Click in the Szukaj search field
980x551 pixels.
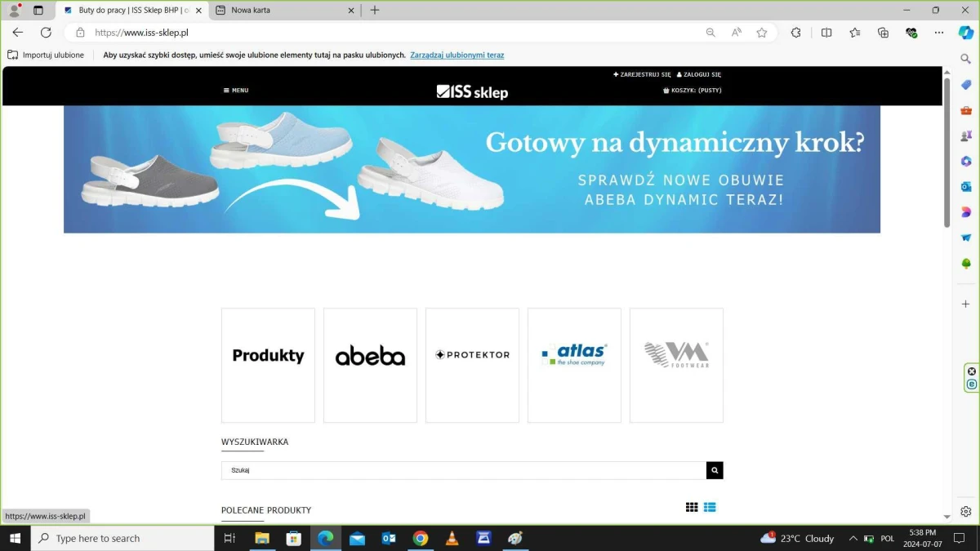463,470
